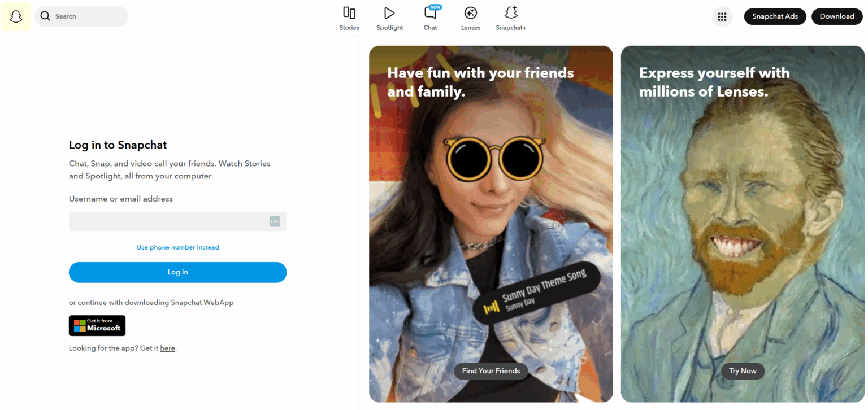Open Lenses from the top navigation

click(x=470, y=16)
